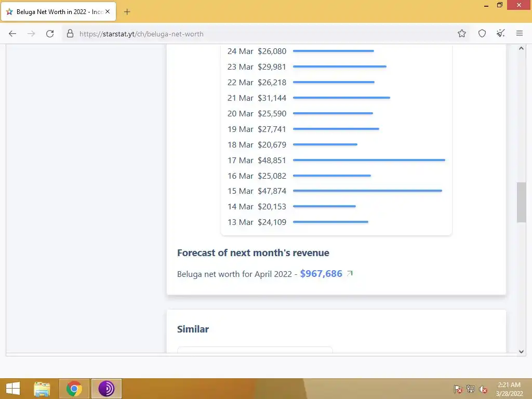Launch Google Chrome from the taskbar
The height and width of the screenshot is (399, 532).
point(74,389)
